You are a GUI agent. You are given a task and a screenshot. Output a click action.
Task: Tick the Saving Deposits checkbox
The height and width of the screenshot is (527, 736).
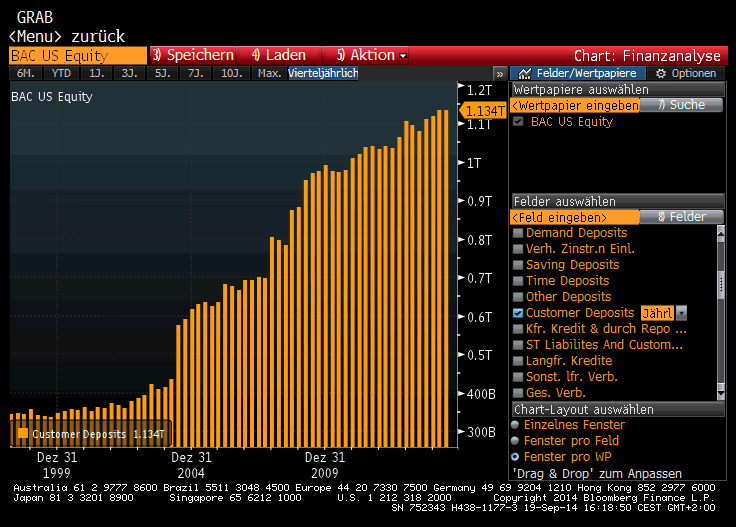(x=518, y=265)
